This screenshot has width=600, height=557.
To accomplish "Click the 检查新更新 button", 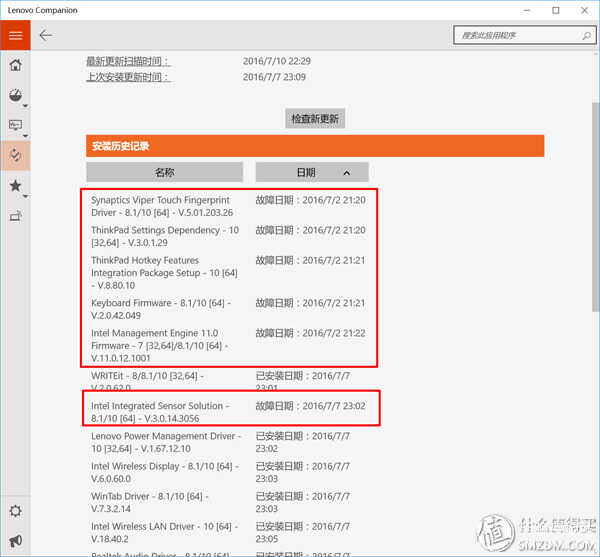I will (315, 119).
